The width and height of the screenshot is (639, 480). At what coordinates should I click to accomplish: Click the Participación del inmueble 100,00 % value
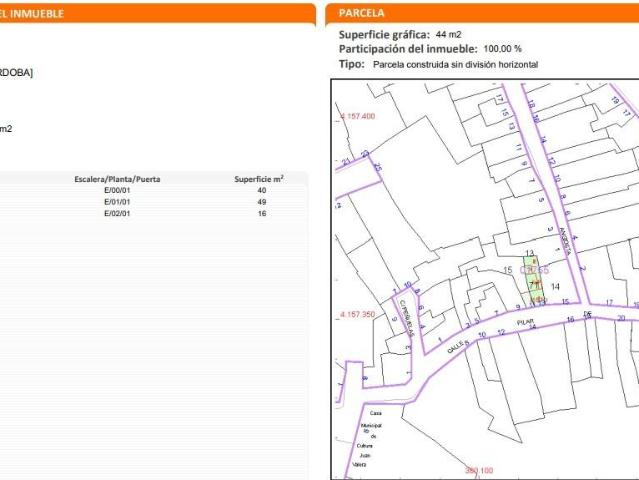coord(502,48)
